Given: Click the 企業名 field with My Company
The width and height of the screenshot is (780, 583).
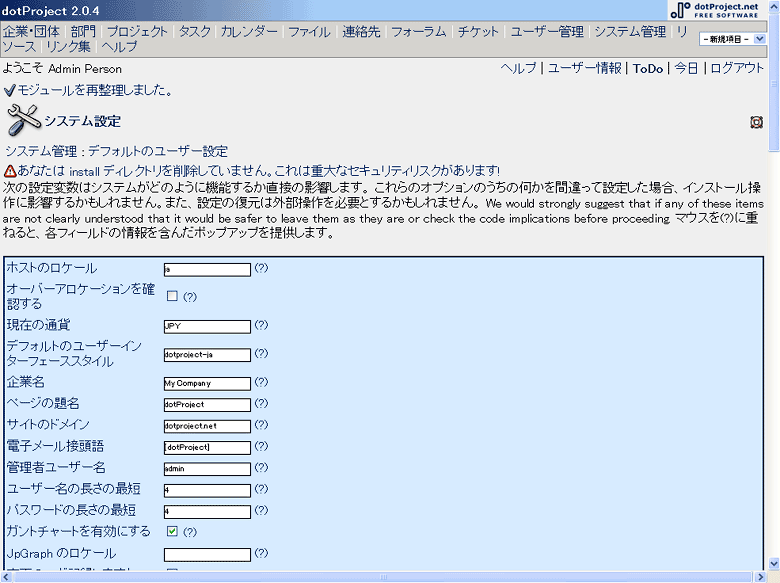Looking at the screenshot, I should pos(207,384).
